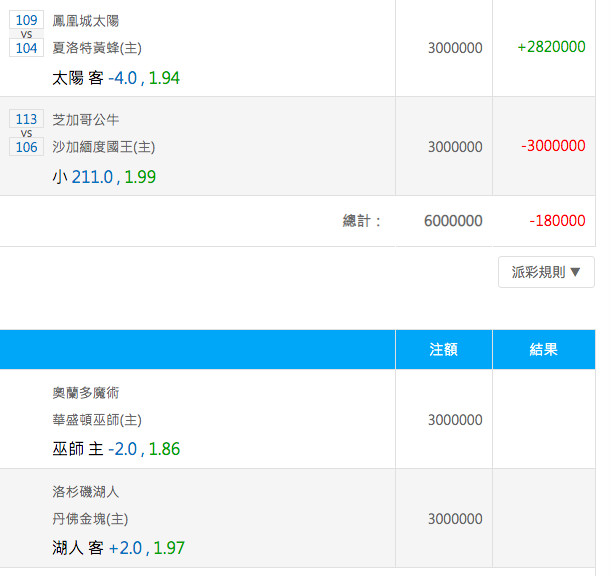Select the 結果 column header
The image size is (611, 576).
tap(544, 349)
